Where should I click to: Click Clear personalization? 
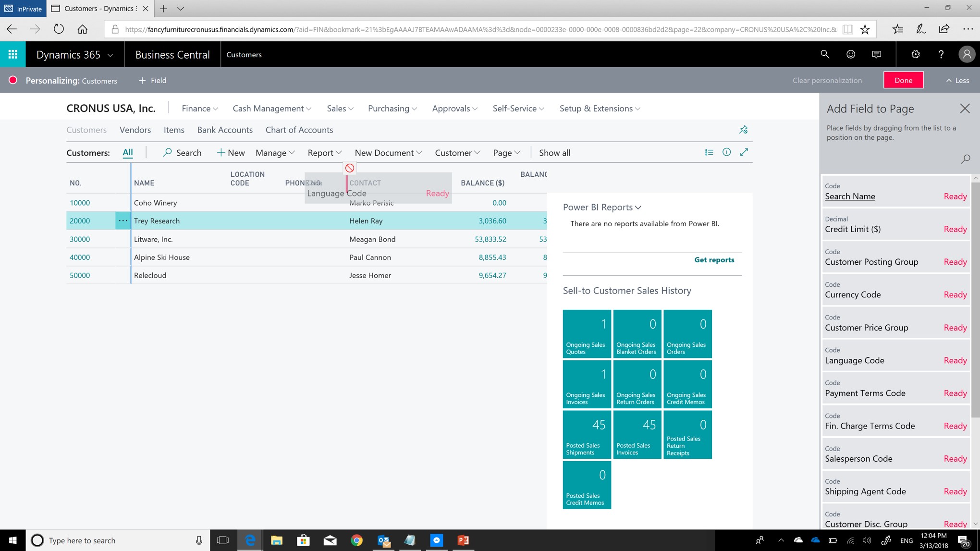[x=827, y=80]
